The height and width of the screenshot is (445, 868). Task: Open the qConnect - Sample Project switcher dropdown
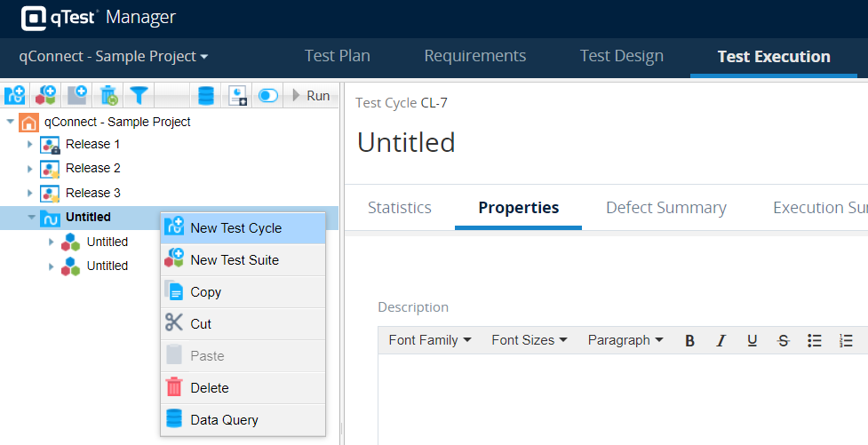pyautogui.click(x=114, y=56)
